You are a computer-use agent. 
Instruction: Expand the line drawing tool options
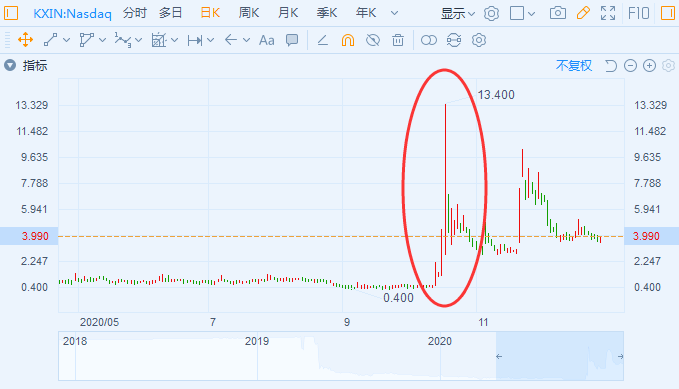click(66, 40)
